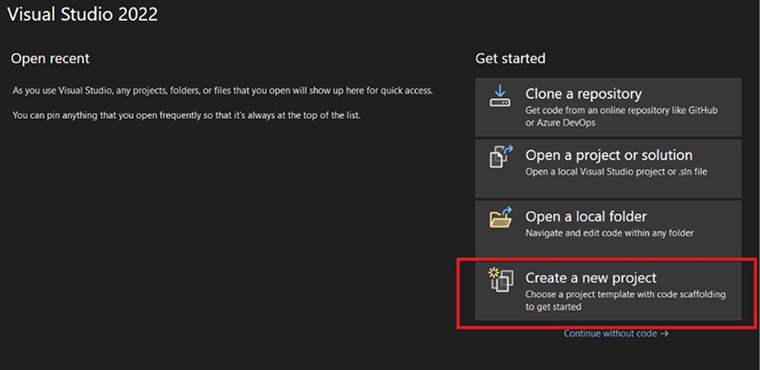Click the Open recent heading
The height and width of the screenshot is (370, 760).
50,59
